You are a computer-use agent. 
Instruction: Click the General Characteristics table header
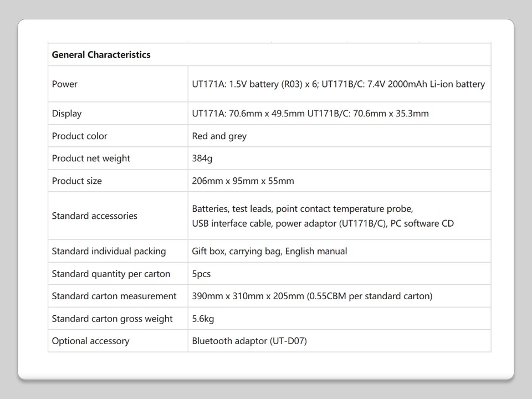pos(101,55)
